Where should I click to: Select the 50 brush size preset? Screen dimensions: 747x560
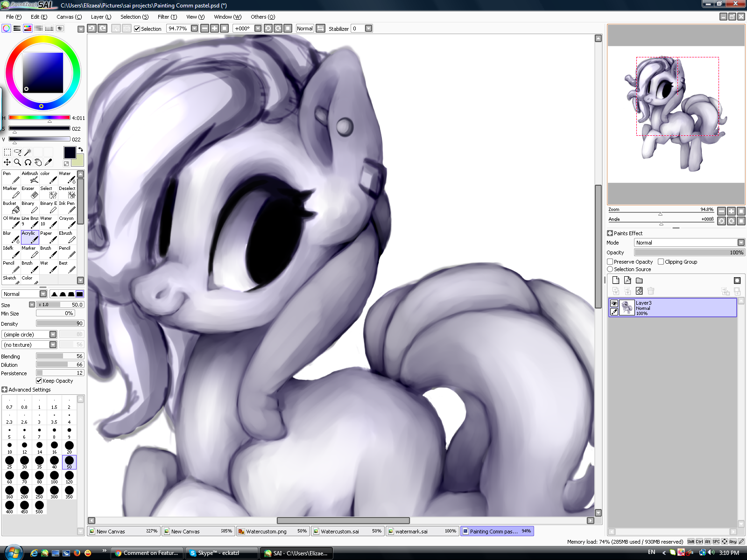[69, 462]
